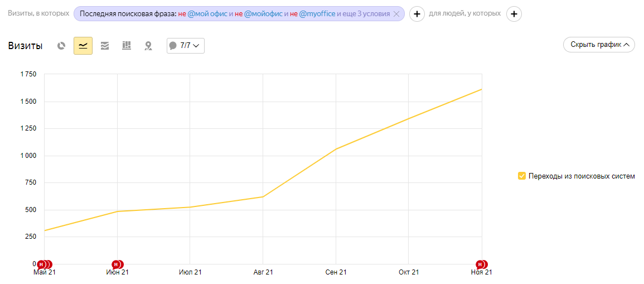Add condition after 'для людей, у которых'
Image resolution: width=644 pixels, height=284 pixels.
(514, 13)
